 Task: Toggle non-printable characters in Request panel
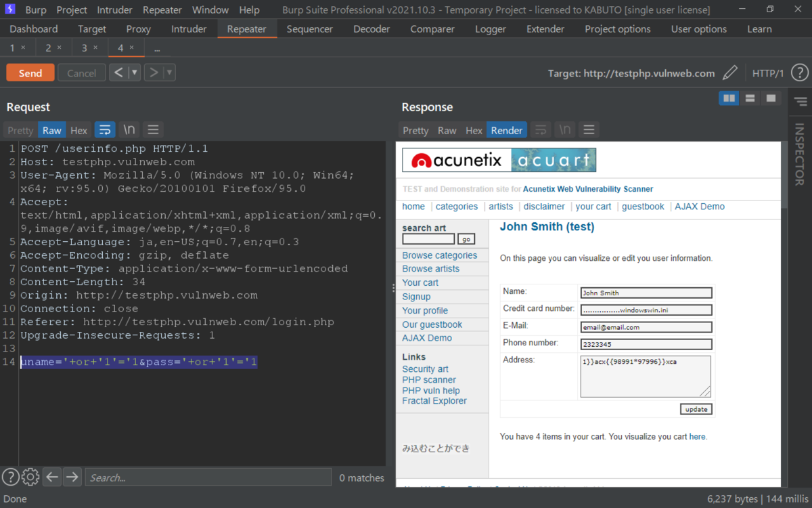(x=129, y=130)
